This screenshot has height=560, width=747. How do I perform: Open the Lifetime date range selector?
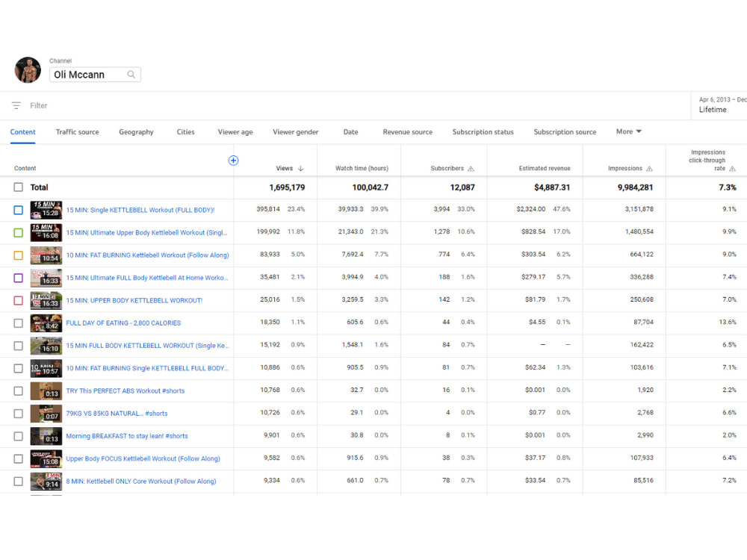pyautogui.click(x=719, y=105)
